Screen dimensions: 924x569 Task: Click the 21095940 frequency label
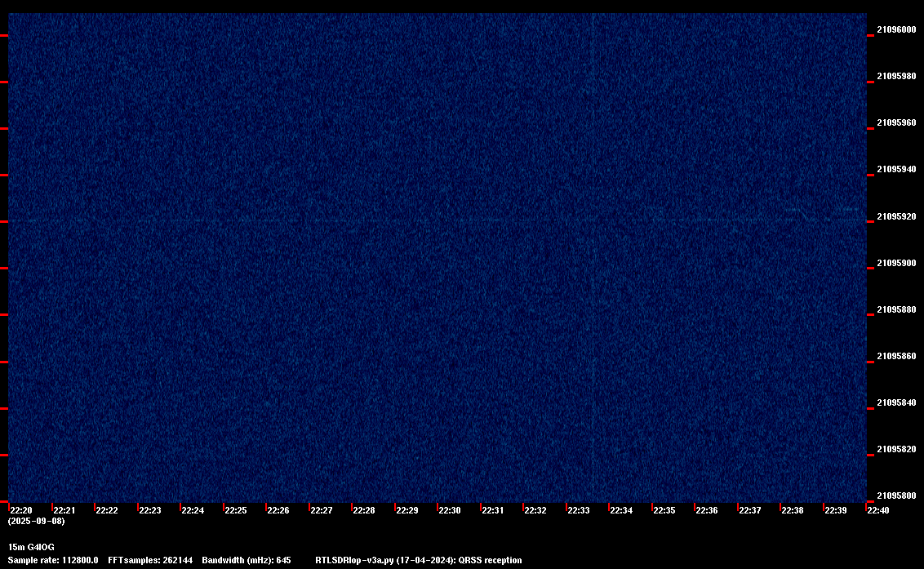pos(896,169)
